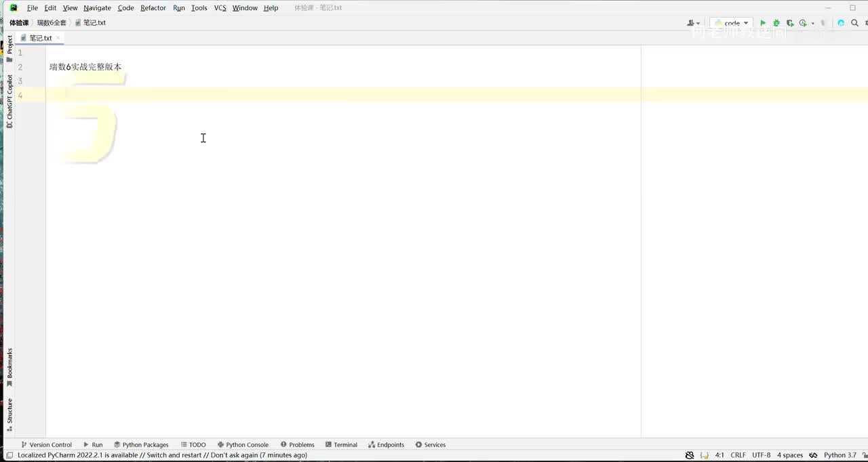Click the disabled Stop icon in the run toolbar
Screen dimensions: 868x462
(824, 23)
